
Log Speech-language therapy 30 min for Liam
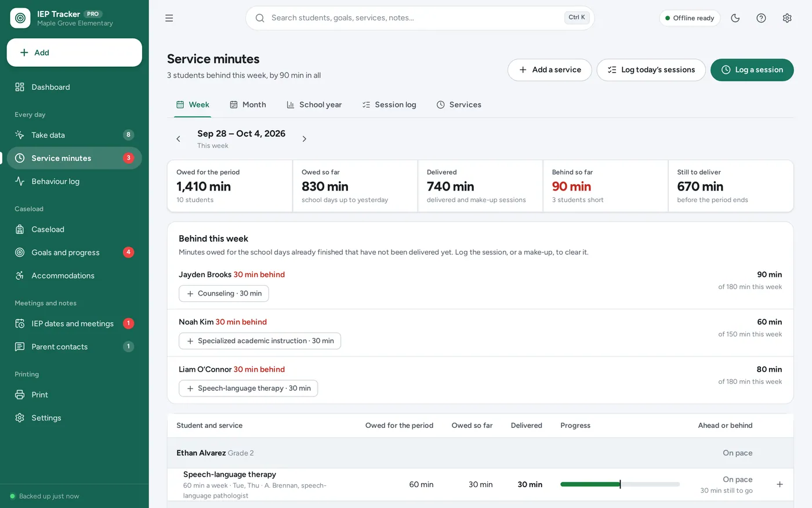248,388
